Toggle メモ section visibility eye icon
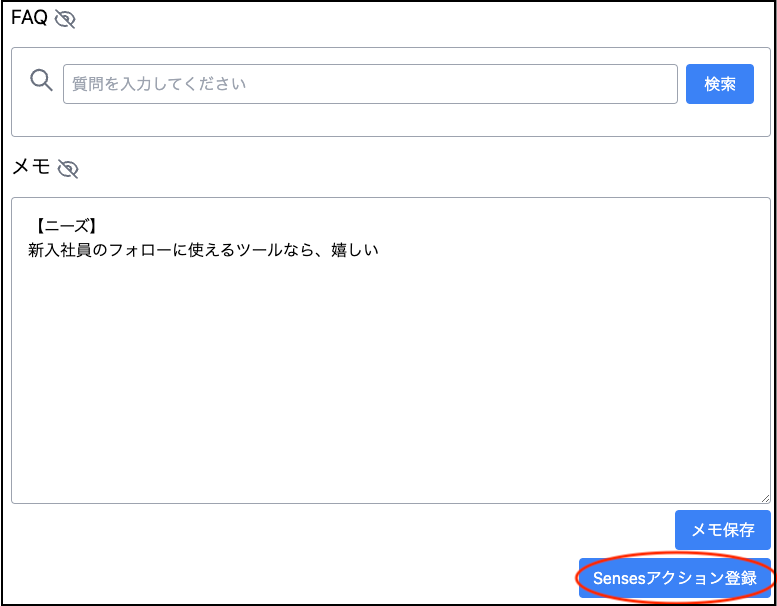The image size is (777, 606). pyautogui.click(x=68, y=169)
